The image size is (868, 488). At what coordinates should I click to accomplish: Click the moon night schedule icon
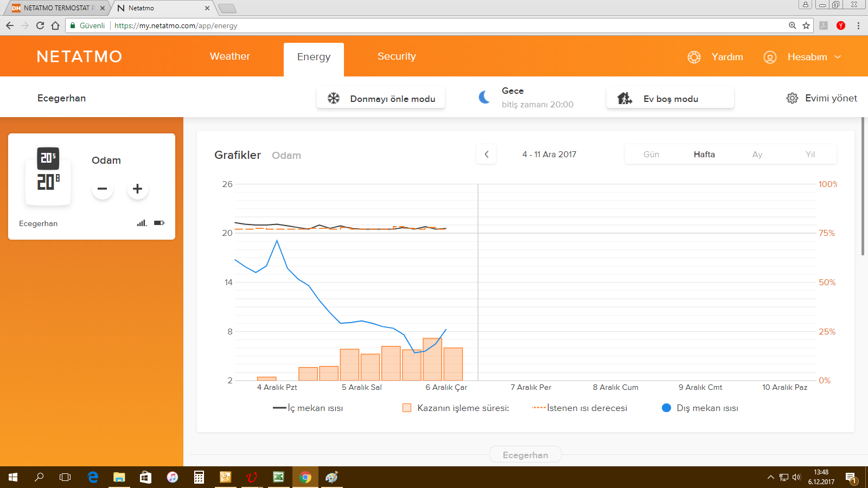point(484,97)
